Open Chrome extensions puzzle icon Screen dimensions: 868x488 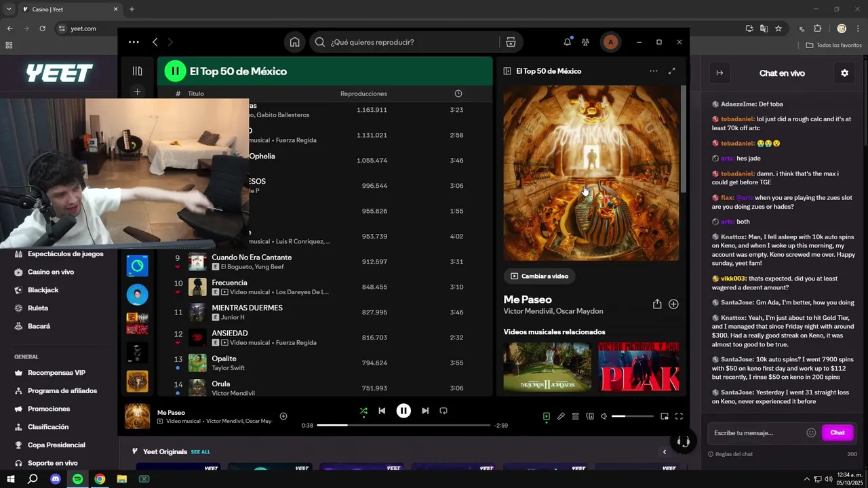[x=817, y=28]
